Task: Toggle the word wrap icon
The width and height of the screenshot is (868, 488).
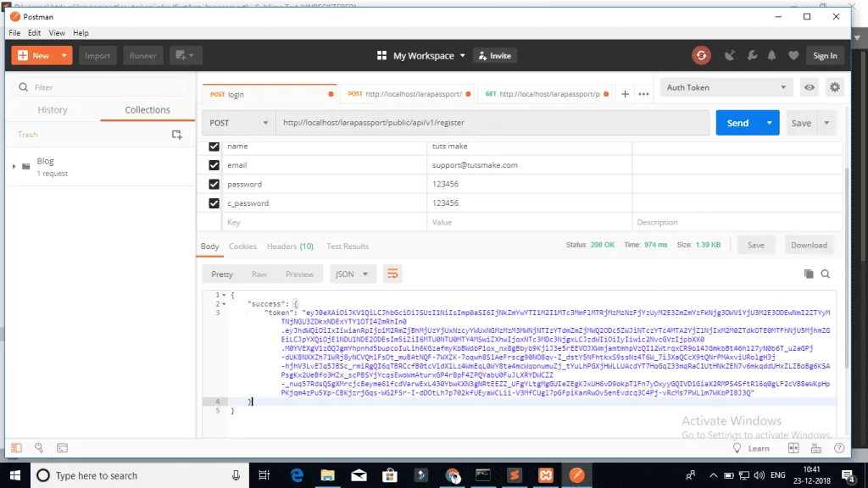Action: point(392,274)
